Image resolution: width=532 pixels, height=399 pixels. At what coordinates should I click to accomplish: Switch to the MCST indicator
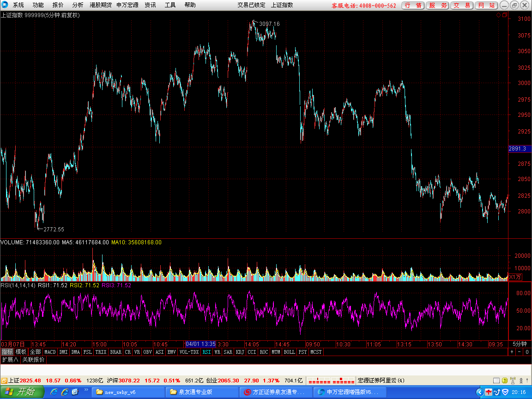tap(316, 352)
